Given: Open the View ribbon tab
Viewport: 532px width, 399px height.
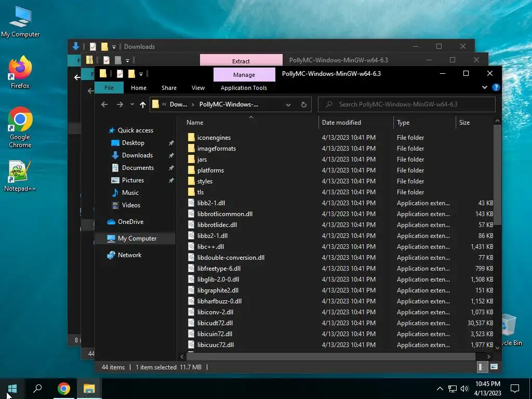Looking at the screenshot, I should [x=198, y=88].
